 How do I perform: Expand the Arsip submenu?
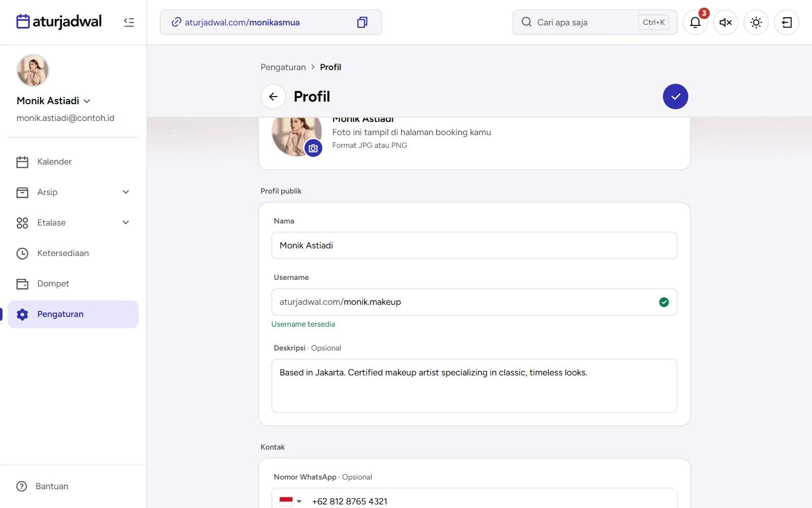click(x=126, y=192)
